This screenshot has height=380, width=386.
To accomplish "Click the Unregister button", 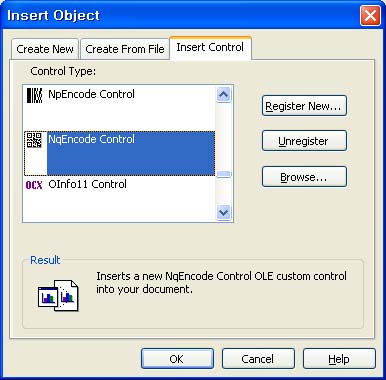I will pyautogui.click(x=304, y=141).
